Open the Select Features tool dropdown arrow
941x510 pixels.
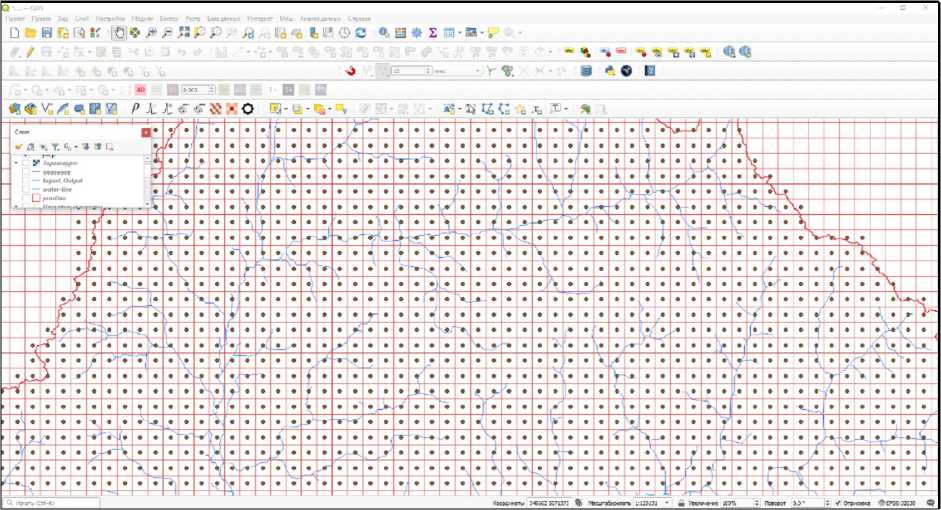pos(285,109)
